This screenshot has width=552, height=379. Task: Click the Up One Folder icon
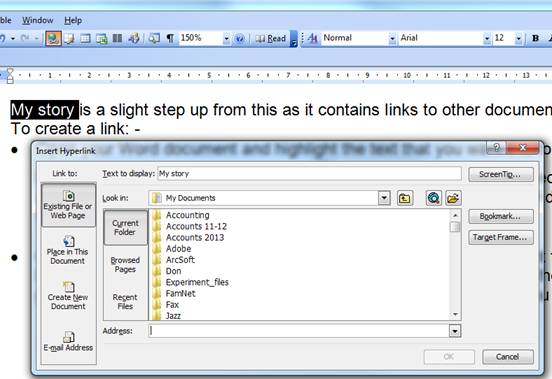point(405,198)
